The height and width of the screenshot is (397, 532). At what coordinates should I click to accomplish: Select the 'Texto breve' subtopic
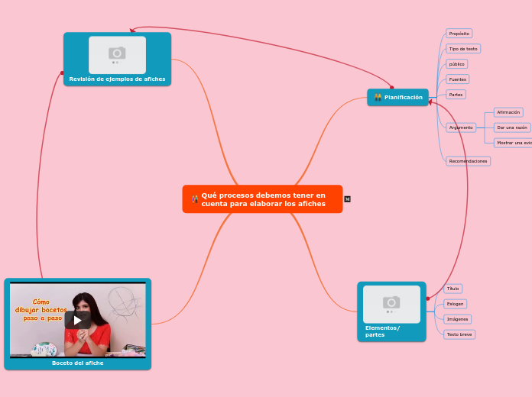coord(459,334)
